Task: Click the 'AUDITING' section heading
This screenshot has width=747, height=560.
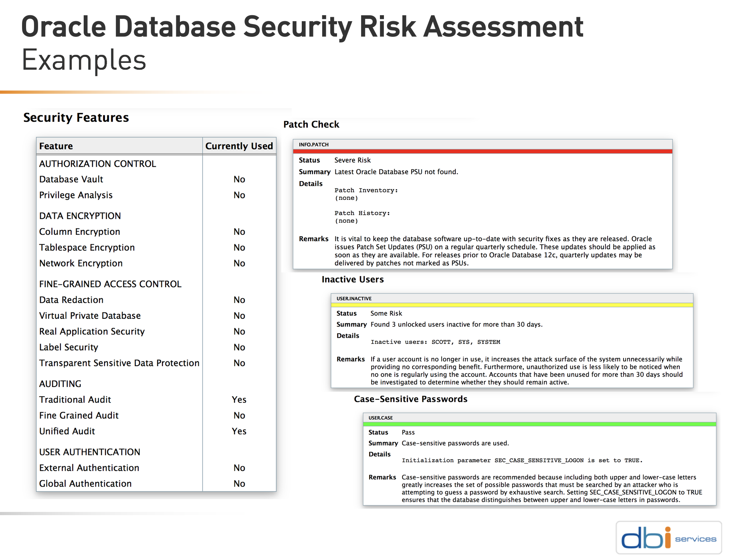Action: tap(61, 384)
